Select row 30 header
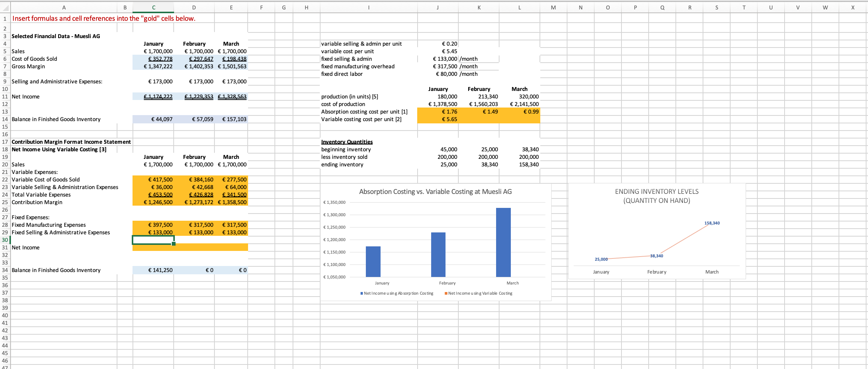This screenshot has height=369, width=868. click(x=5, y=240)
